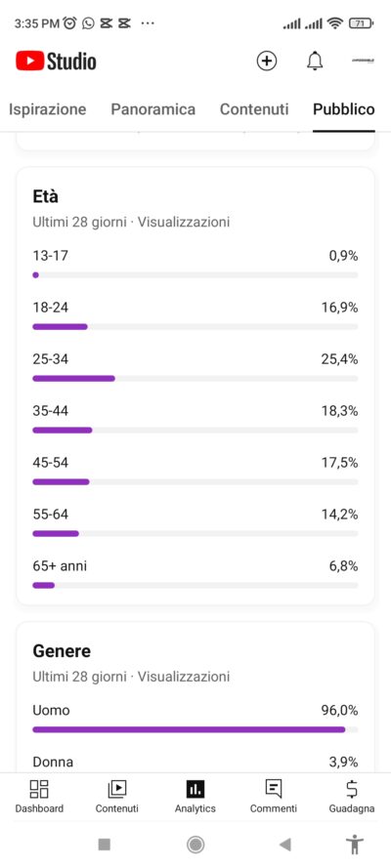
Task: Tap the YouTube Studio logo
Action: [x=56, y=61]
